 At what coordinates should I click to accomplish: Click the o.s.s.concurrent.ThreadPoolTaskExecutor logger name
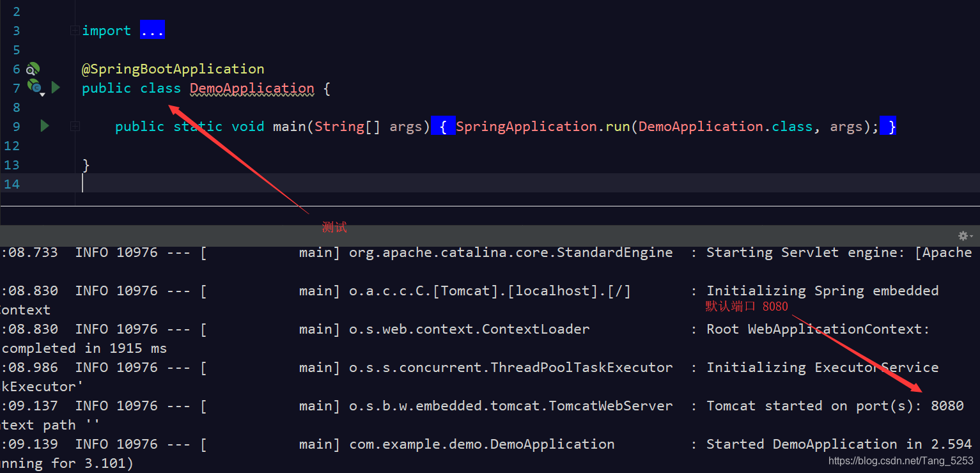pyautogui.click(x=511, y=368)
